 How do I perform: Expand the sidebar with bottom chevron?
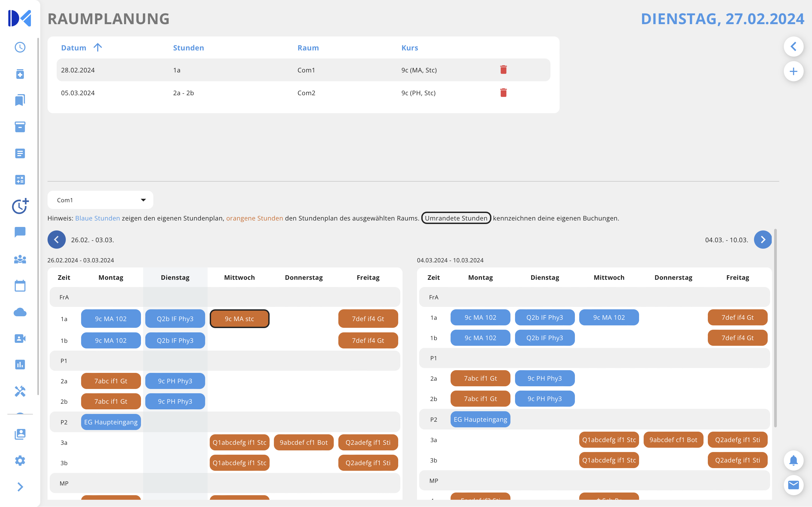[x=20, y=487]
